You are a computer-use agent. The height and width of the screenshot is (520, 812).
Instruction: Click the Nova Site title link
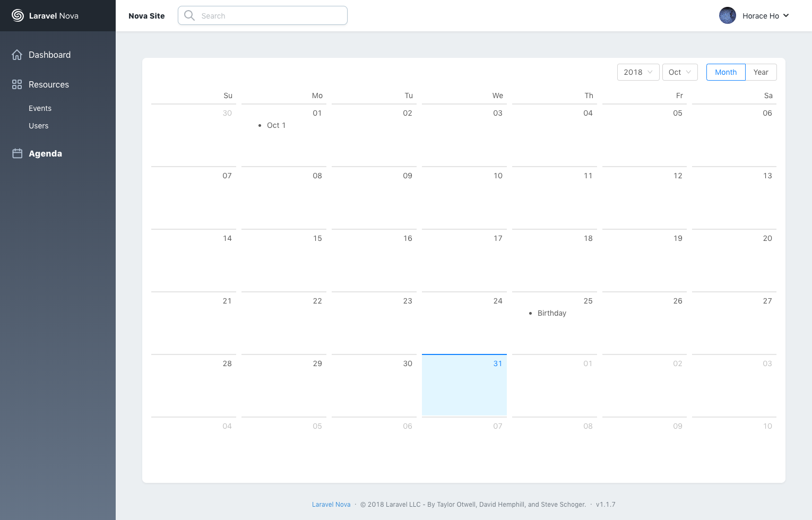click(146, 16)
